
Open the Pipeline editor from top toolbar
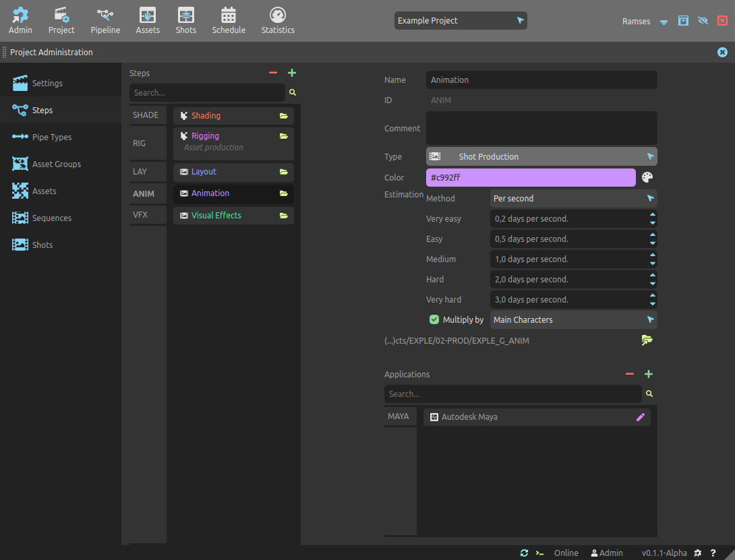(x=105, y=20)
